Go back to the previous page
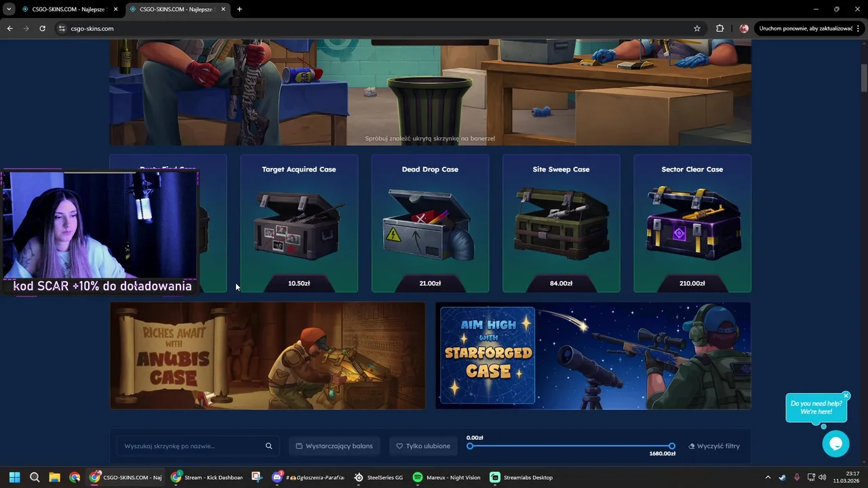 (x=9, y=28)
